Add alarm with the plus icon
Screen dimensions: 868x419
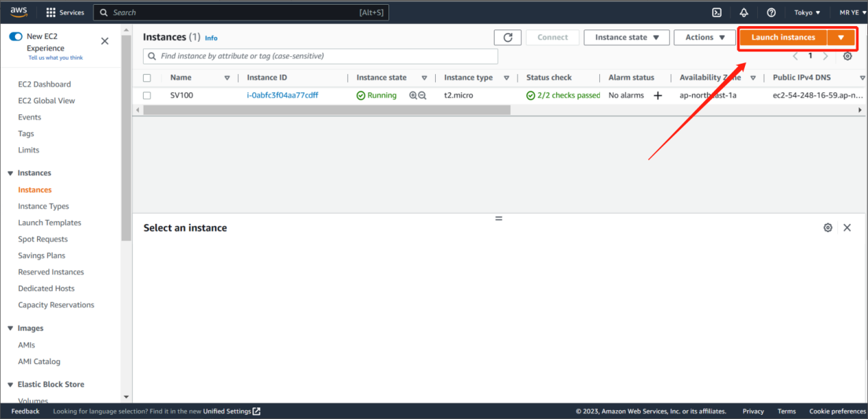[x=658, y=96]
